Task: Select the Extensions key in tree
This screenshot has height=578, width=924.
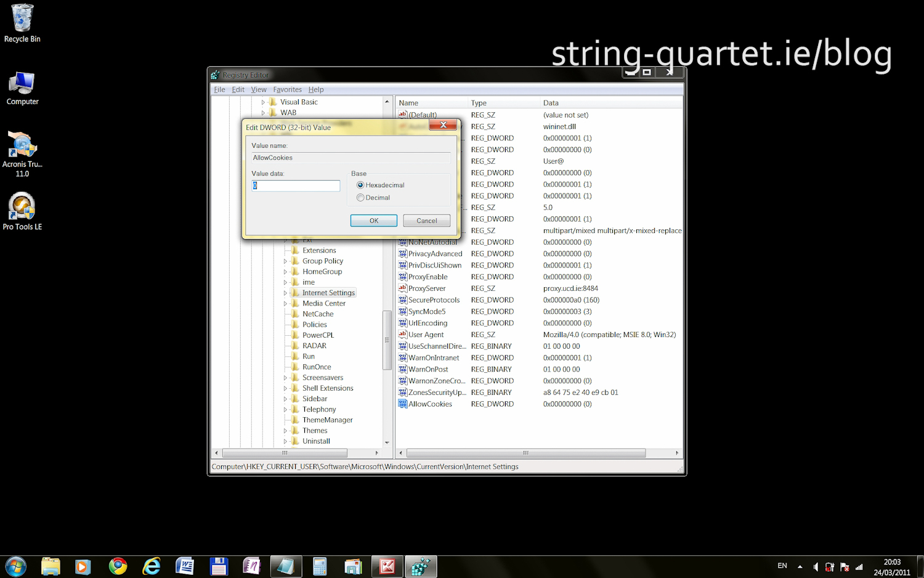Action: point(319,251)
